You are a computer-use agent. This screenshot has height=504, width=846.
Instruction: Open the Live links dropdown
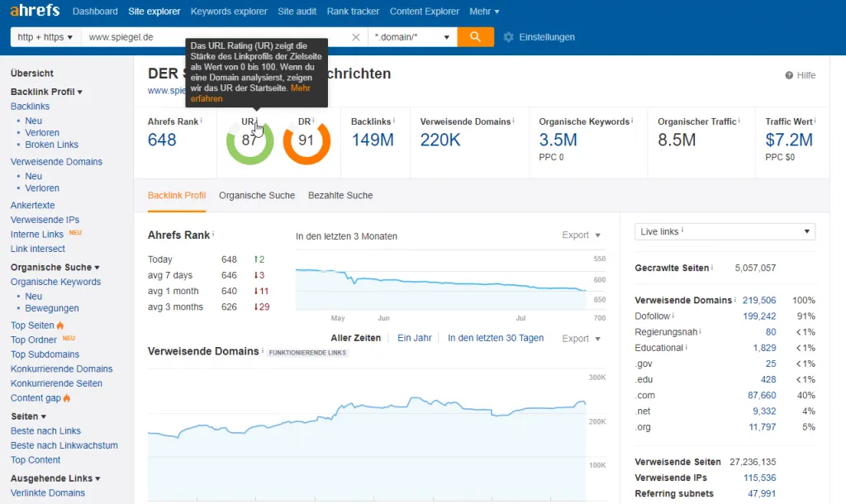pyautogui.click(x=725, y=231)
